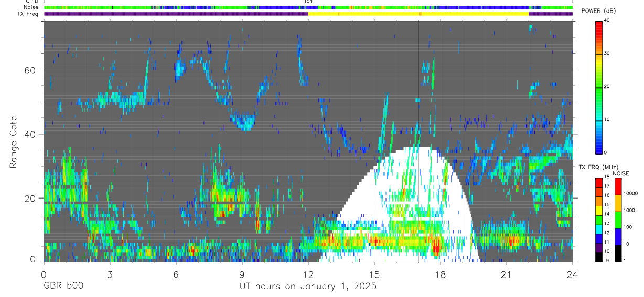Viewport: 644px width, 297px height.
Task: Click the yellow segment of the TX Freq strip
Action: pos(418,14)
